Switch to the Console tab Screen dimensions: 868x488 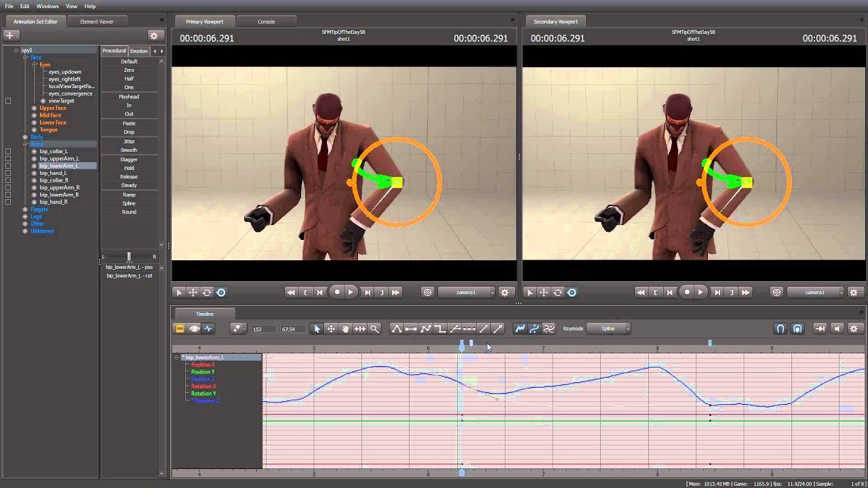(x=267, y=22)
